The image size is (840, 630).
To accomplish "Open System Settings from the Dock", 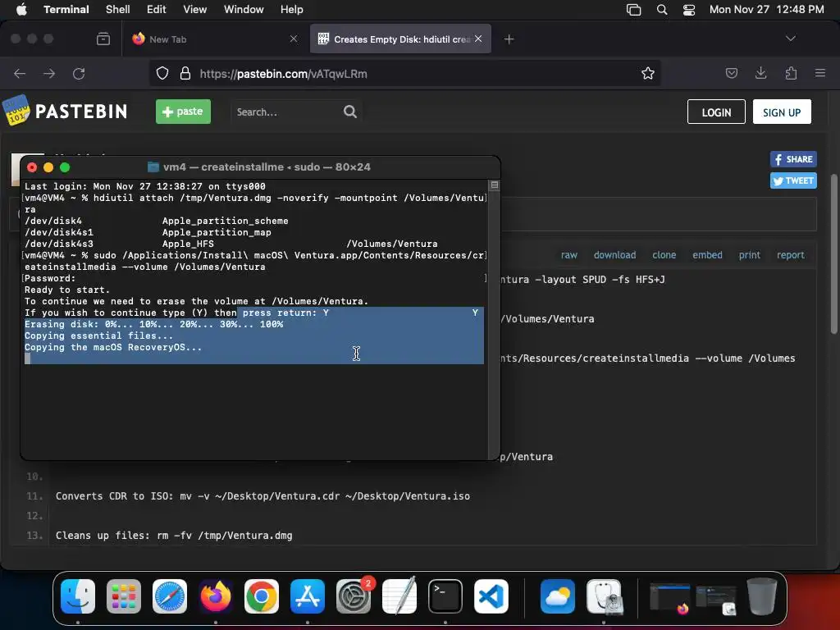I will (x=354, y=596).
